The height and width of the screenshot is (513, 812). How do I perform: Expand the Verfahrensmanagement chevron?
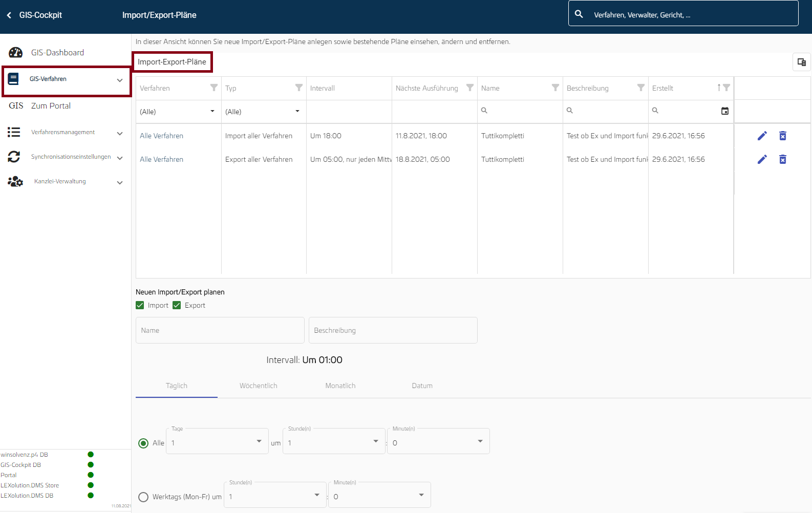point(120,134)
